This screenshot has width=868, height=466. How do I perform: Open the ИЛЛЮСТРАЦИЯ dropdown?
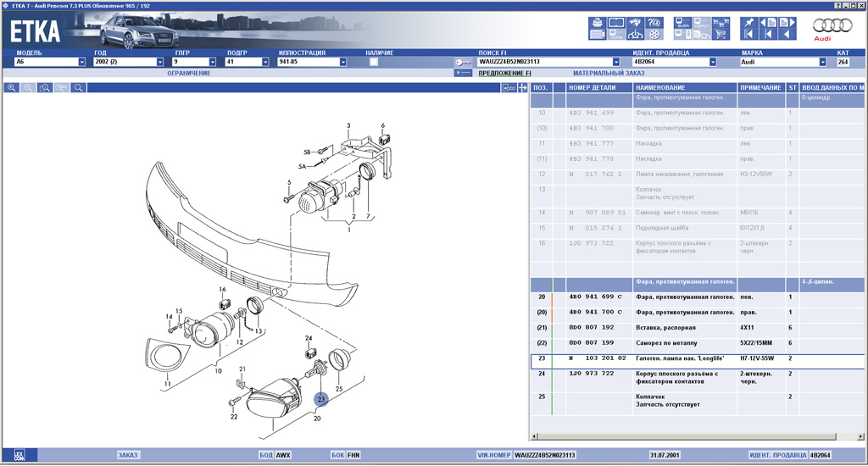tap(343, 62)
